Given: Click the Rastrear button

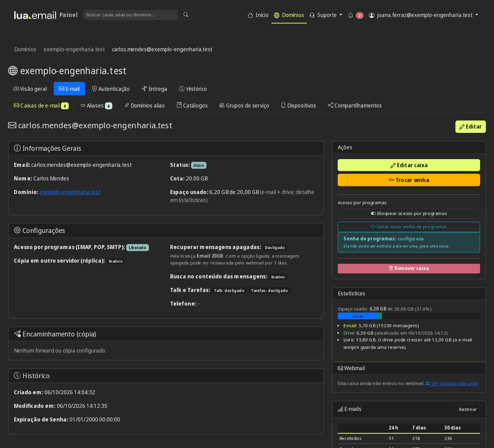Looking at the screenshot, I should [x=468, y=409].
